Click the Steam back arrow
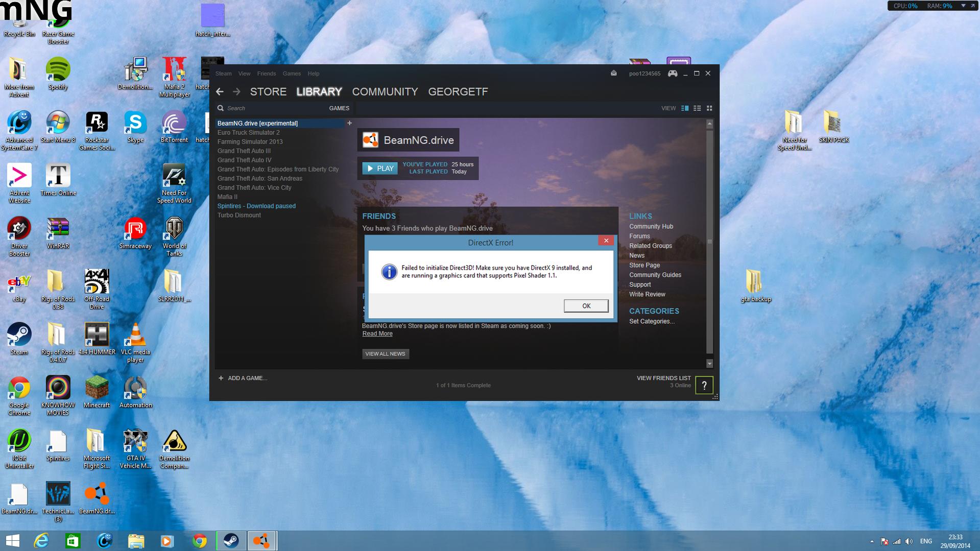The width and height of the screenshot is (980, 551). coord(220,92)
